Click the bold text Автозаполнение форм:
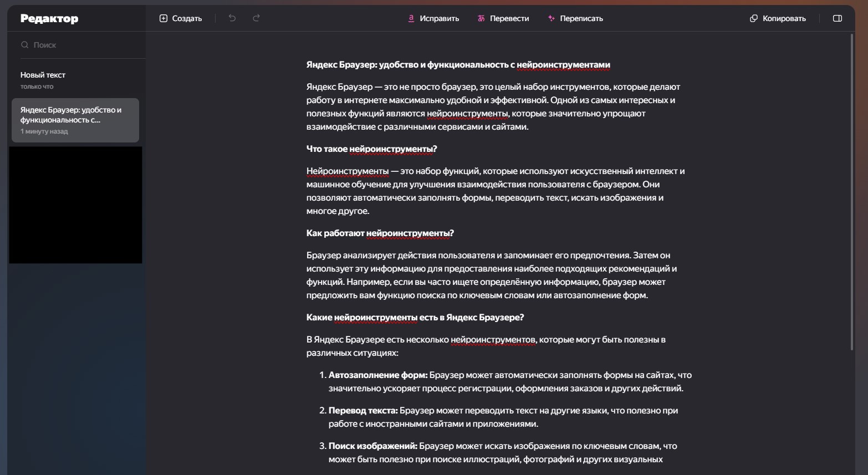Viewport: 868px width, 475px height. pos(378,375)
